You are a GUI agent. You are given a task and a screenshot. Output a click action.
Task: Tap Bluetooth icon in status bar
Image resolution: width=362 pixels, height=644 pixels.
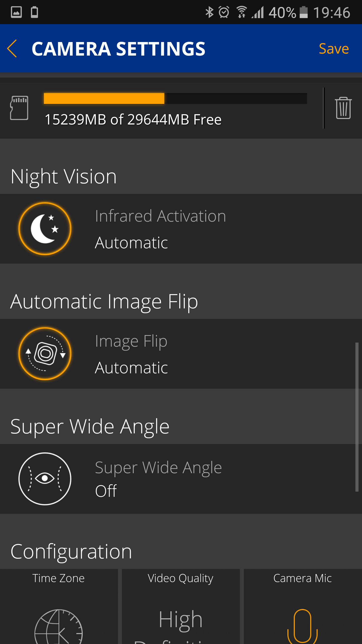point(209,12)
